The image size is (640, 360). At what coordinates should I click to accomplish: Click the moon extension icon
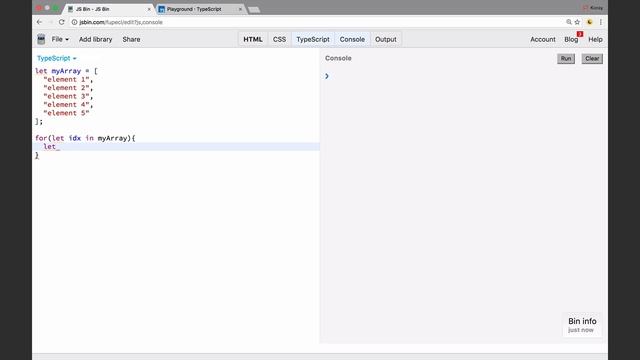point(589,22)
